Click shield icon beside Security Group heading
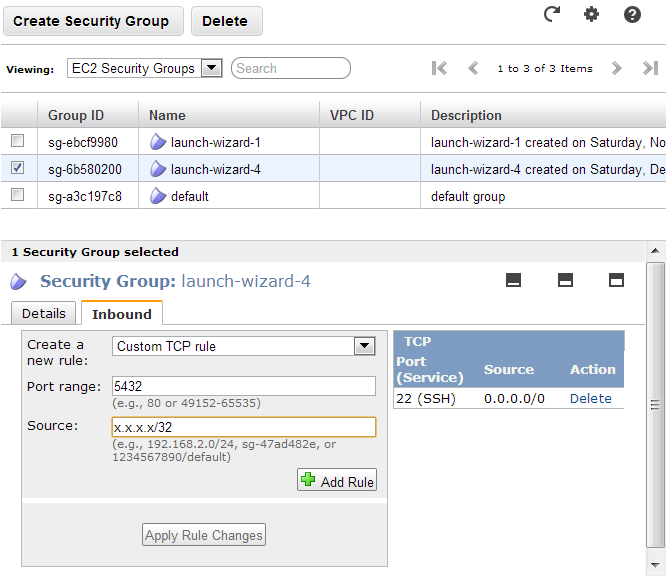The height and width of the screenshot is (584, 671). pos(18,282)
